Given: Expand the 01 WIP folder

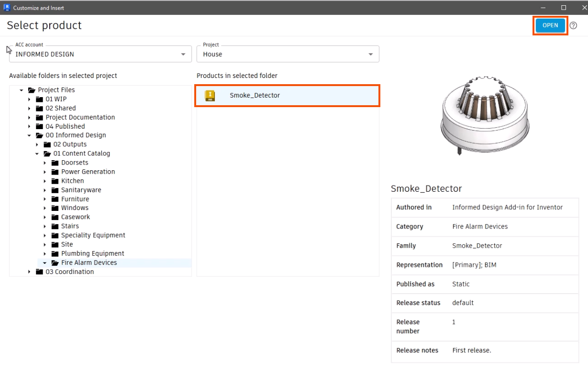Looking at the screenshot, I should coord(29,99).
